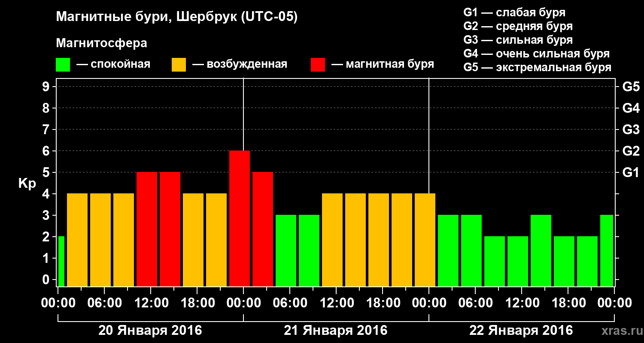Click the '06:00' time label for 20 January

click(x=104, y=303)
